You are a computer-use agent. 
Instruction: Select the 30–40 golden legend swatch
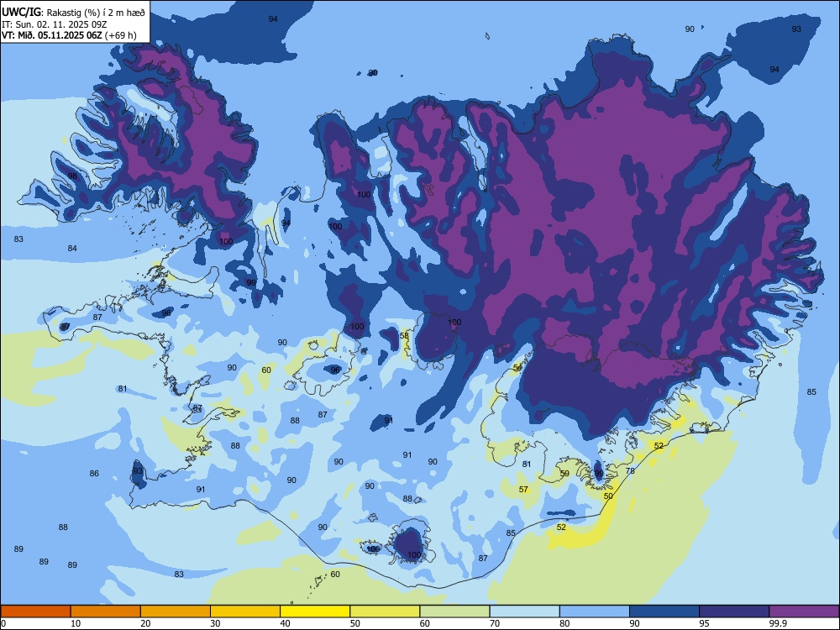[245, 612]
